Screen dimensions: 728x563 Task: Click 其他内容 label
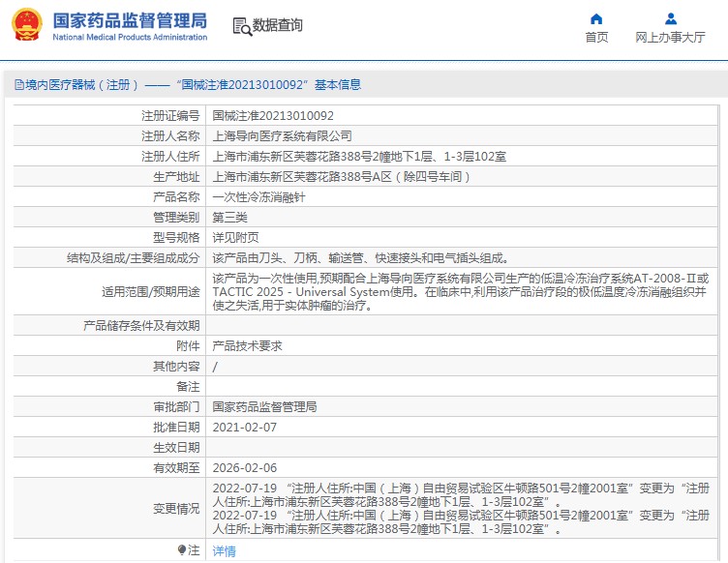pos(176,367)
